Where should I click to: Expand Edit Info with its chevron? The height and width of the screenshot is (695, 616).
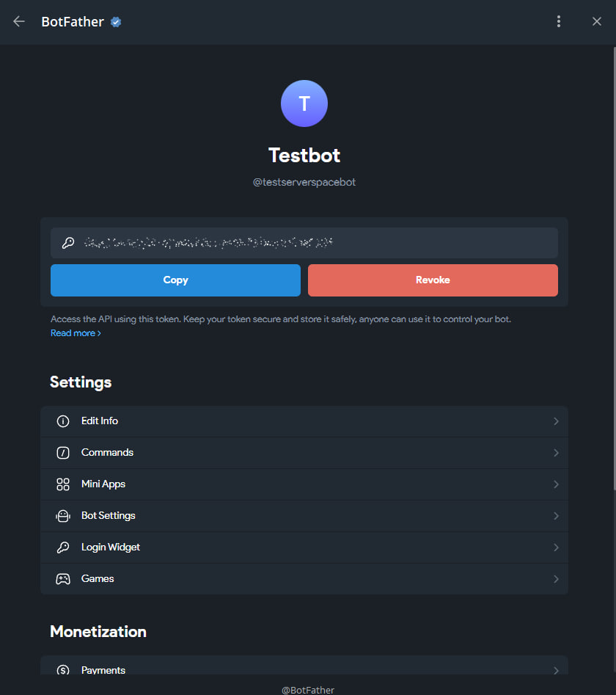click(556, 421)
